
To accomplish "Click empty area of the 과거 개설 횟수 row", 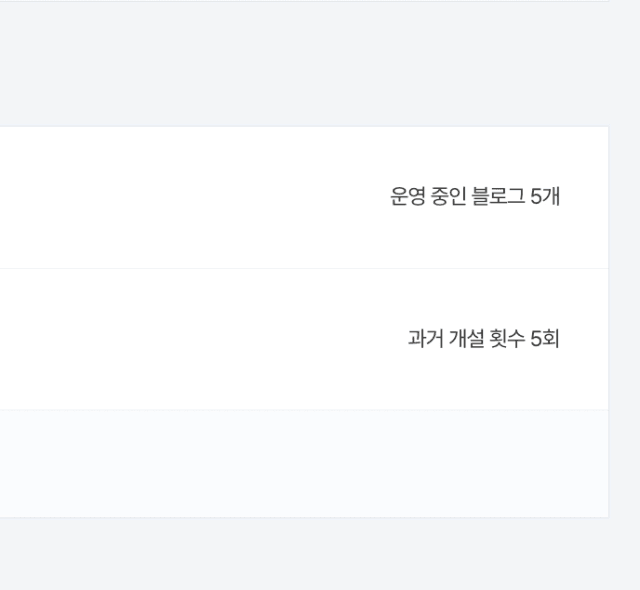I will pos(184,339).
